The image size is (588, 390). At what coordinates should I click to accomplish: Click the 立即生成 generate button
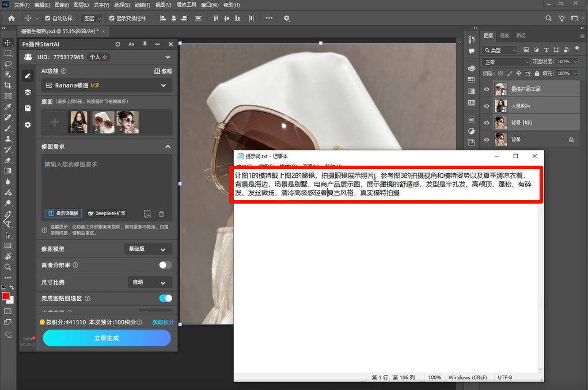tap(106, 338)
